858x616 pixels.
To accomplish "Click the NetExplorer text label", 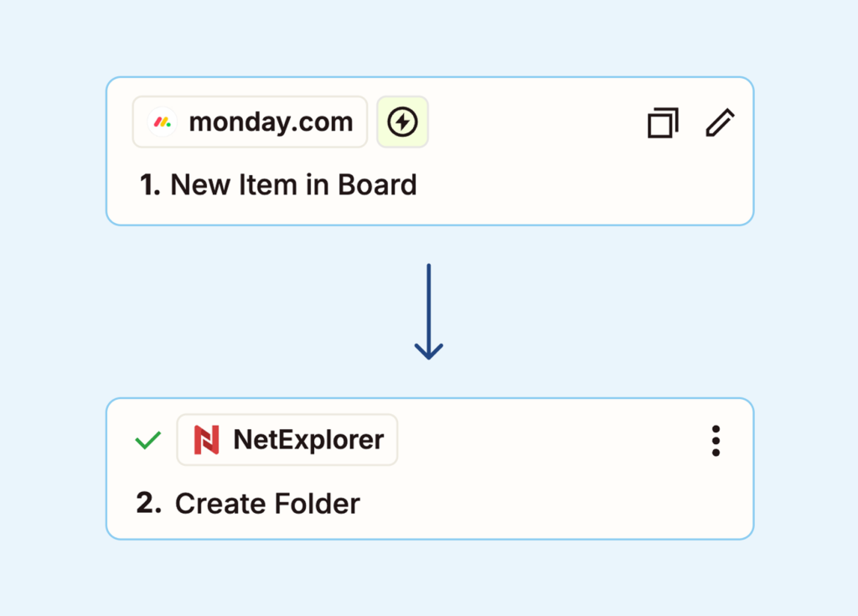I will (x=308, y=440).
